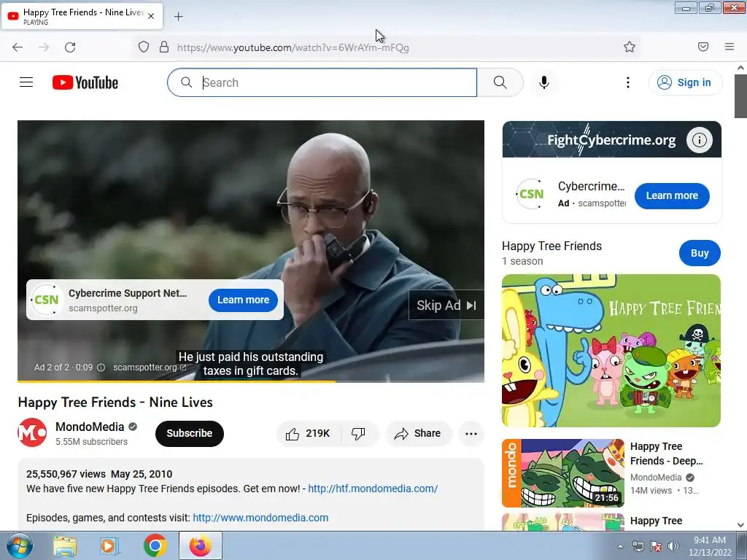Open Firefox application menu
Viewport: 747px width, 560px height.
click(x=729, y=47)
